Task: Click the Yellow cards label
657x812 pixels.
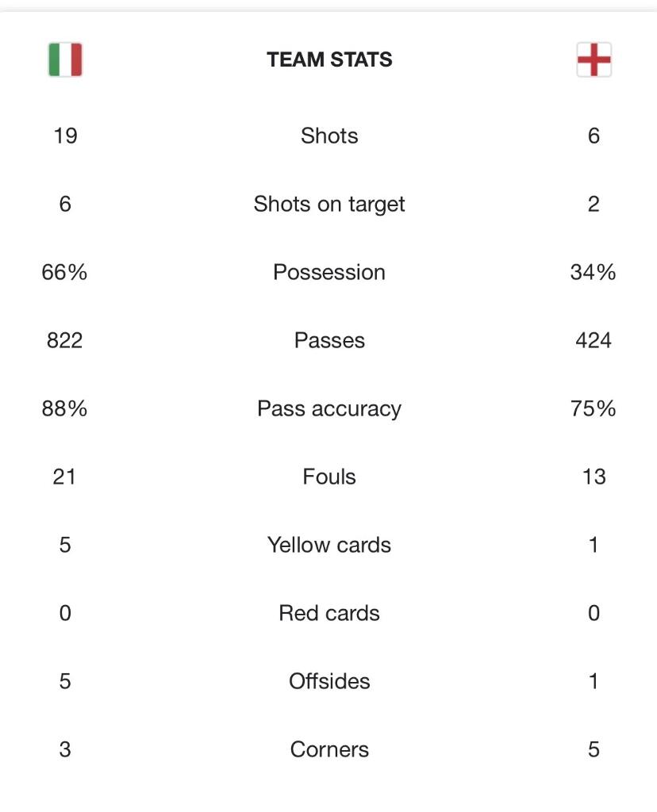Action: [x=329, y=545]
